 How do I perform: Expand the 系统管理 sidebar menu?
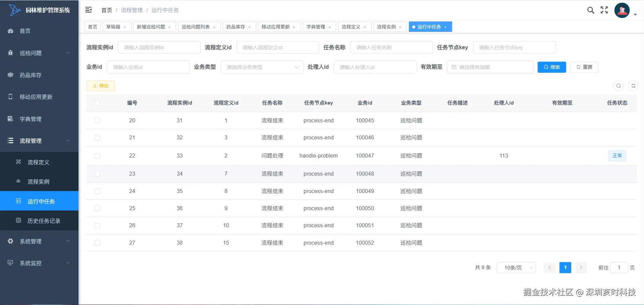(39, 241)
